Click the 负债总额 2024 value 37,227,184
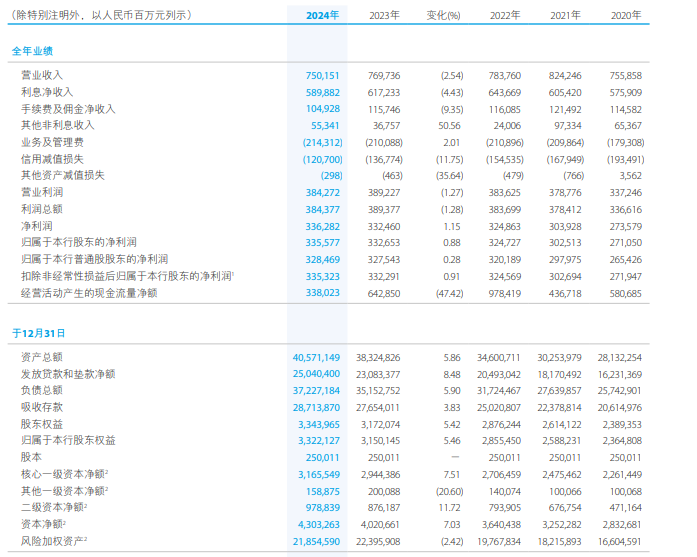Screen dimensions: 697x557 (x=316, y=390)
